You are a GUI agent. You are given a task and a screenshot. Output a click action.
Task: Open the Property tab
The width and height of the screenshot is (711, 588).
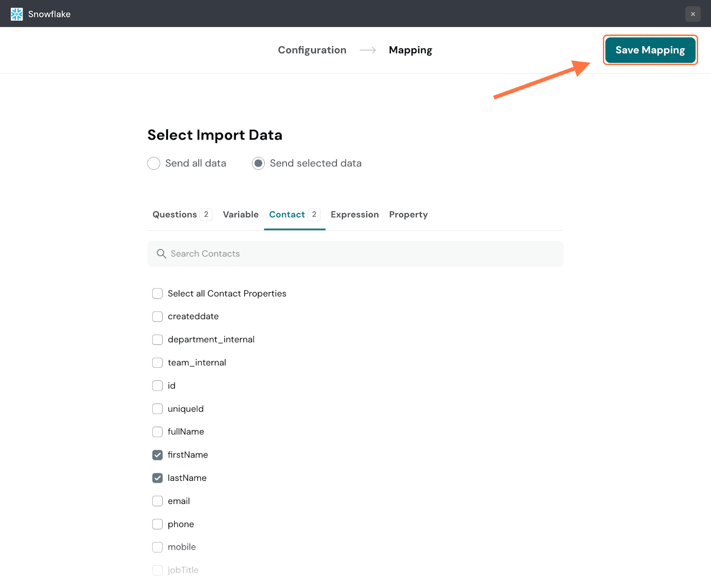408,215
